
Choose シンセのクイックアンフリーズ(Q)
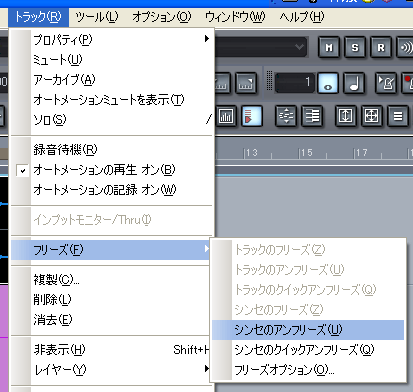(308, 350)
